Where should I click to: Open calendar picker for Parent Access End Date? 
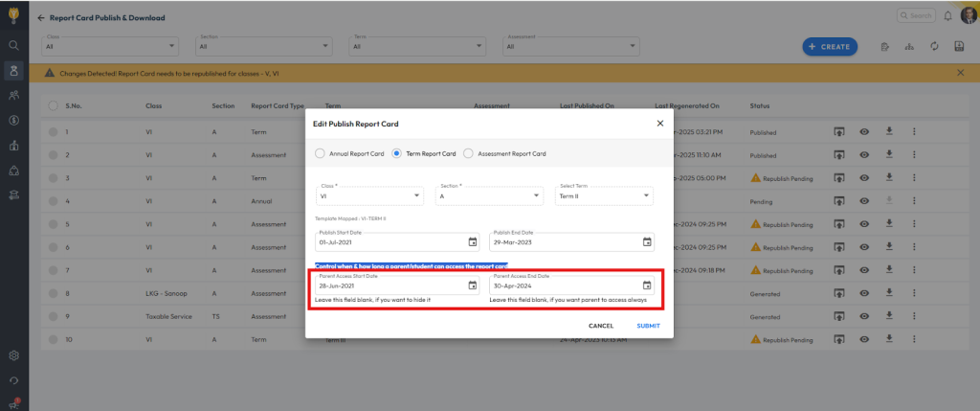tap(647, 285)
